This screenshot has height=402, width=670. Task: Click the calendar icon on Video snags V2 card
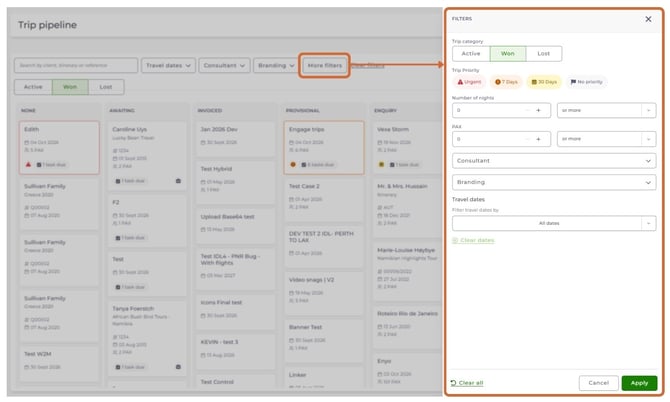pyautogui.click(x=291, y=293)
